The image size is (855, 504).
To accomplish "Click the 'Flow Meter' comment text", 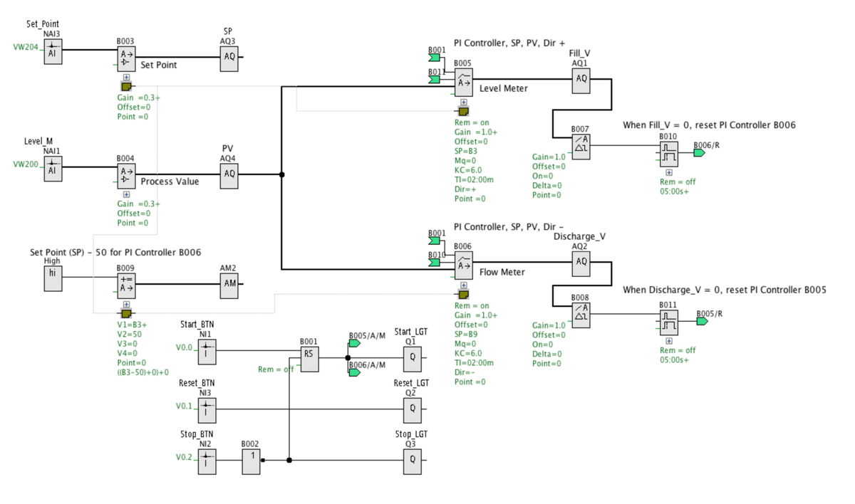I will coord(502,272).
